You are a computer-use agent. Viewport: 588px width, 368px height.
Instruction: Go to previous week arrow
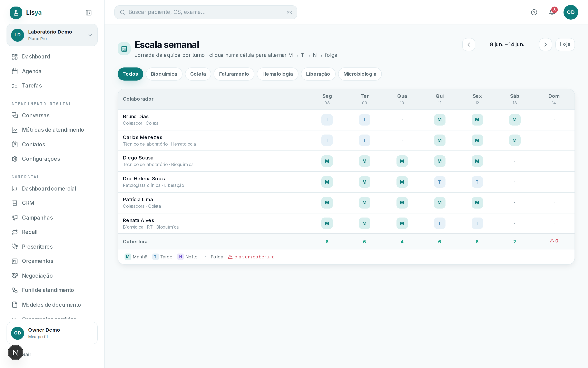[x=468, y=45]
